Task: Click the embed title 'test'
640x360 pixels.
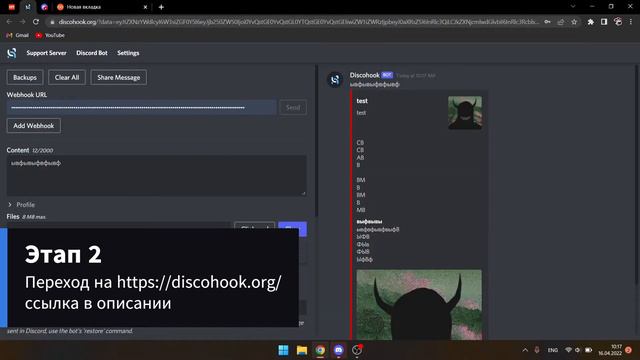Action: (x=362, y=101)
